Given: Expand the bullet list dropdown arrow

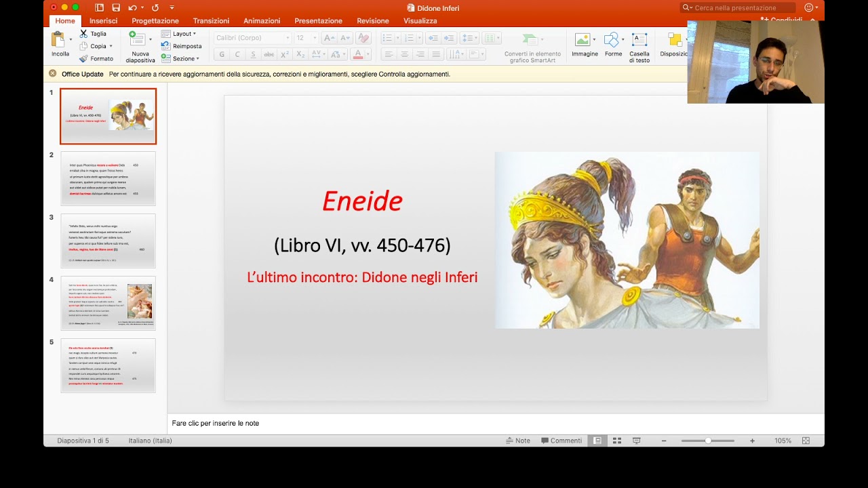Looking at the screenshot, I should click(x=398, y=38).
